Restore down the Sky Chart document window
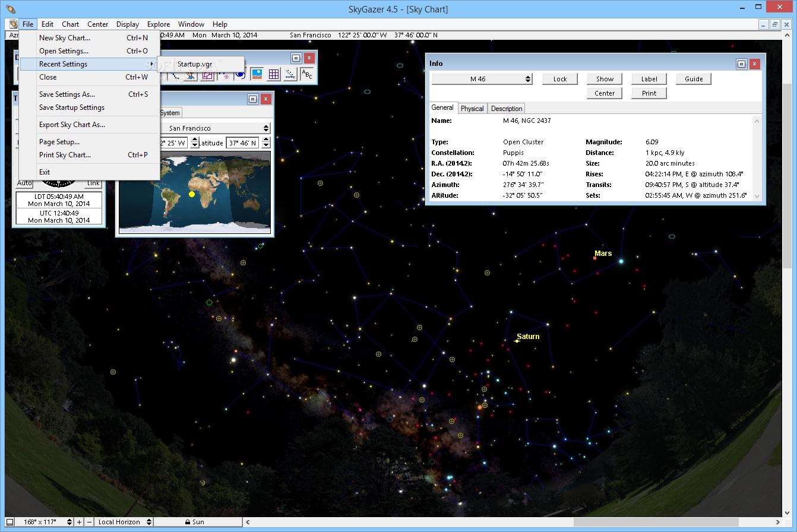 click(x=775, y=24)
